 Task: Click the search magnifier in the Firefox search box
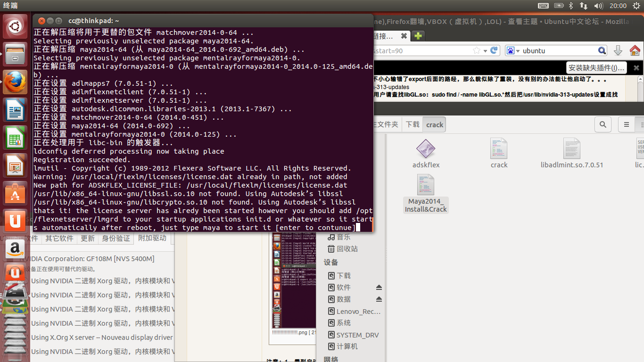click(602, 50)
